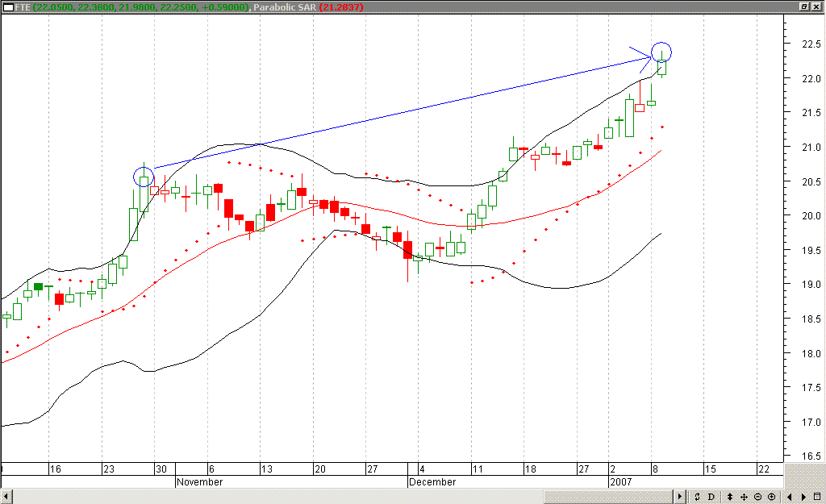Click the date label '13' on time axis
Image resolution: width=826 pixels, height=504 pixels.
pos(267,469)
